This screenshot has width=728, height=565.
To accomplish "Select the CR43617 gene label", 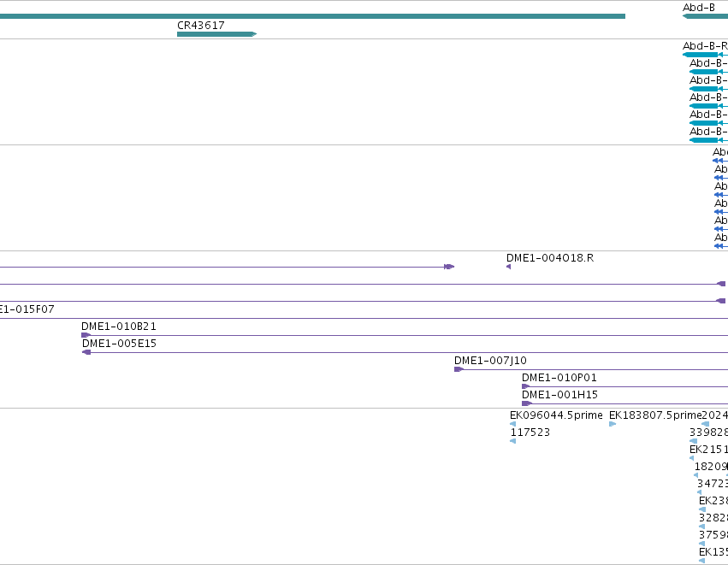I will coord(200,26).
